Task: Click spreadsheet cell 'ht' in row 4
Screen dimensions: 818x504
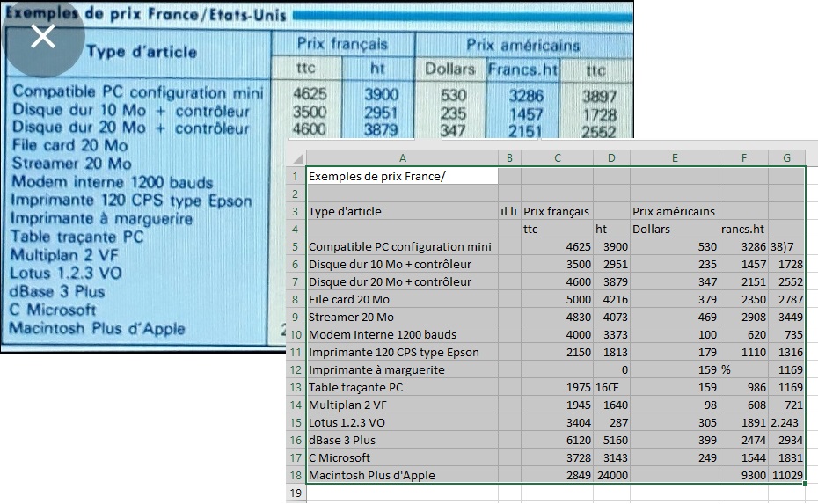Action: (x=611, y=229)
